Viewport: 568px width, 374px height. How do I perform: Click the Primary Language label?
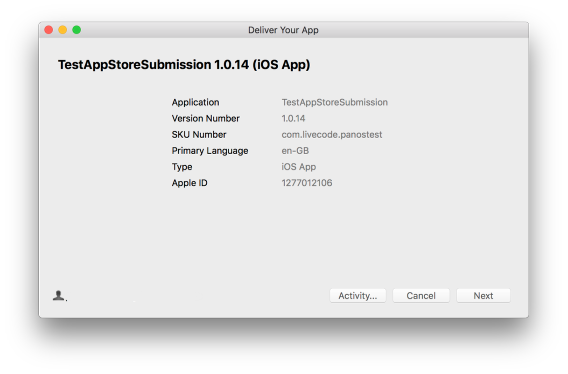tap(210, 151)
